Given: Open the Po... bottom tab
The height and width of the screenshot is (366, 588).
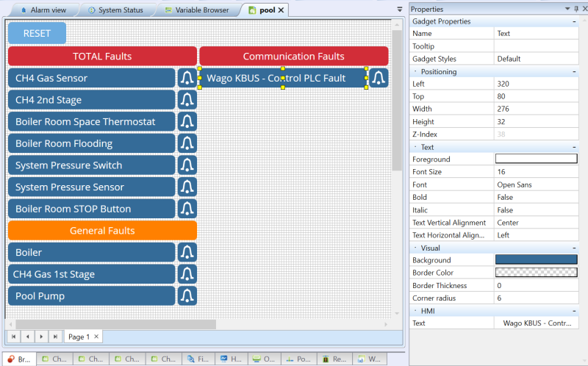Looking at the screenshot, I should (299, 359).
